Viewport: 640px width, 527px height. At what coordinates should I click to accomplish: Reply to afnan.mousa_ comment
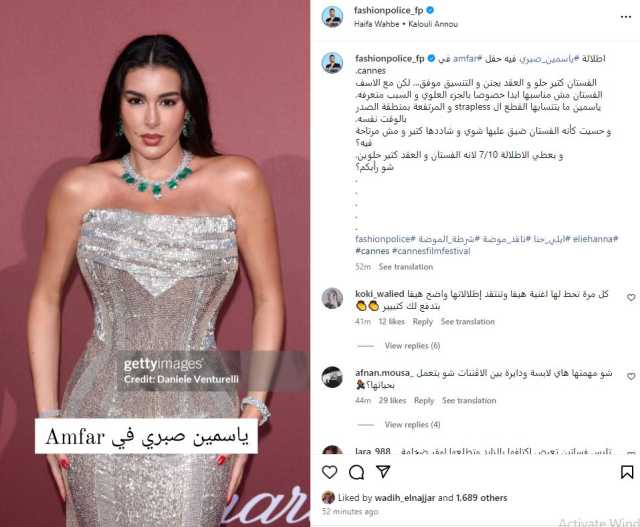tap(424, 400)
